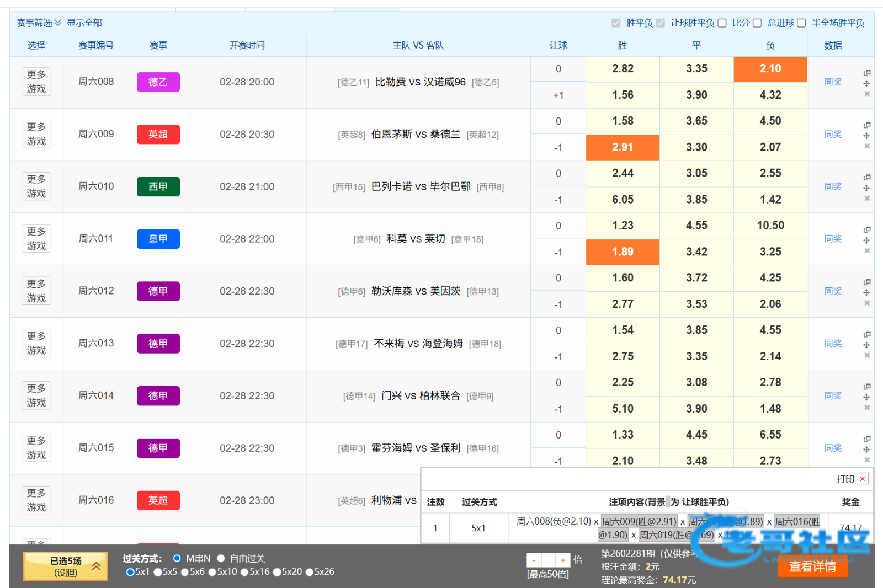
Task: Click the move icon in 周六009 row
Action: [867, 136]
